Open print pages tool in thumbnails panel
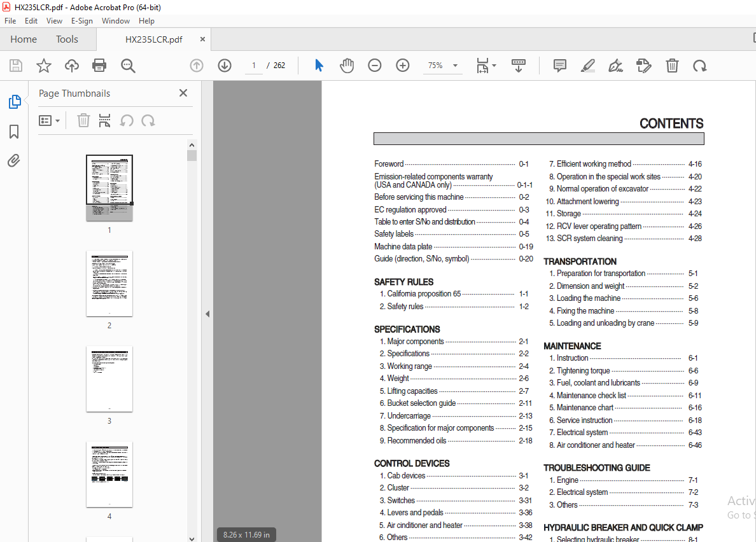 pos(104,120)
